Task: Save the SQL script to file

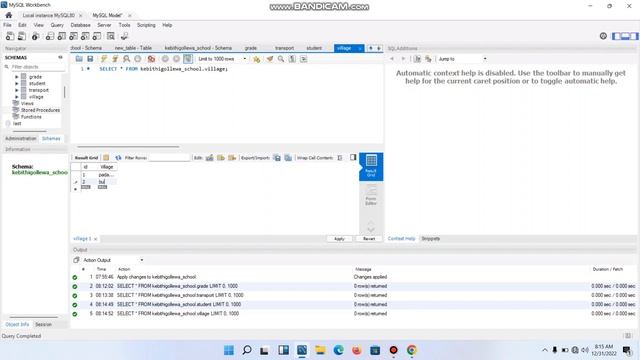Action: pyautogui.click(x=90, y=59)
